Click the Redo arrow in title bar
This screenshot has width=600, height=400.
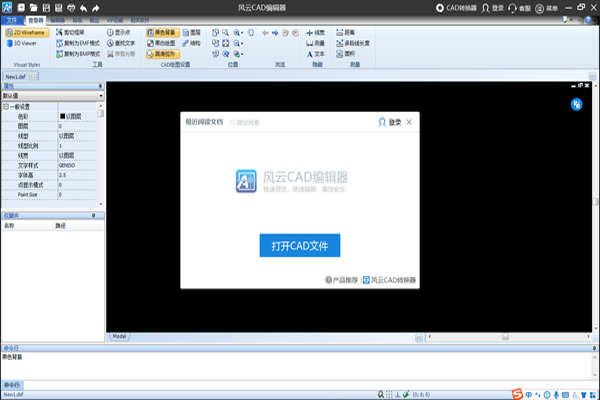(96, 7)
